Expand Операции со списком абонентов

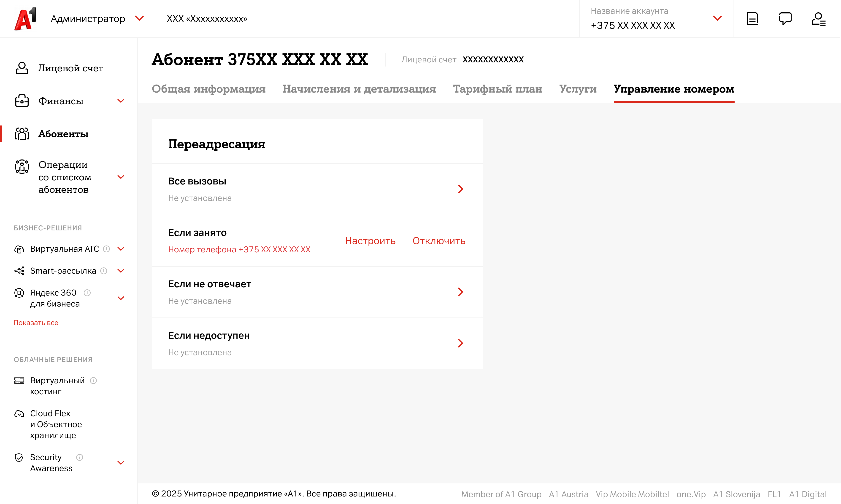click(x=121, y=177)
